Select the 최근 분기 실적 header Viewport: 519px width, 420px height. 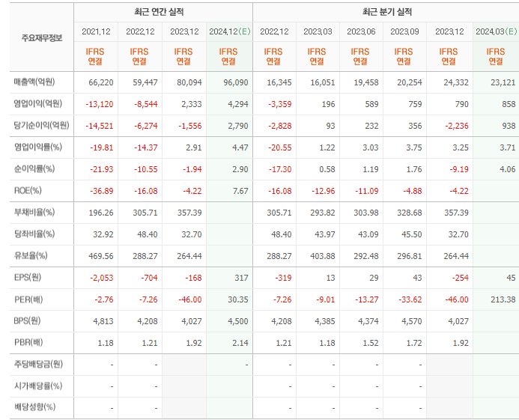tap(387, 12)
